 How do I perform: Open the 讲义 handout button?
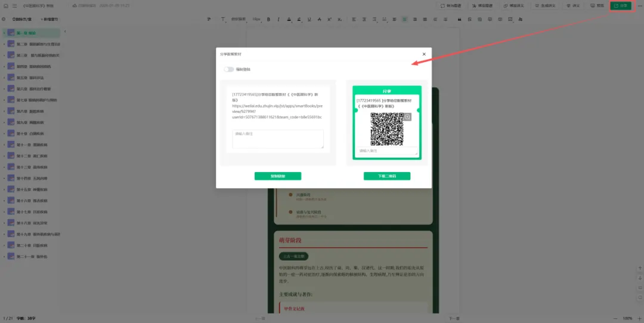tap(573, 6)
